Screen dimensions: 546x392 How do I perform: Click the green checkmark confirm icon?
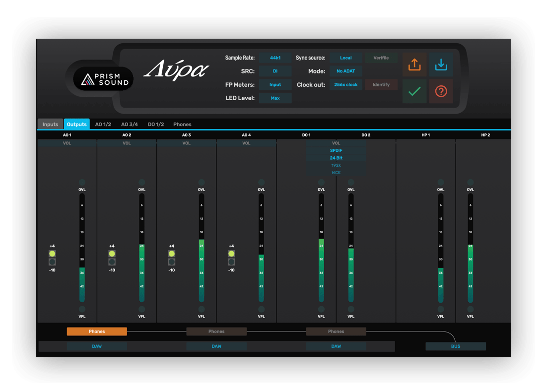coord(414,92)
